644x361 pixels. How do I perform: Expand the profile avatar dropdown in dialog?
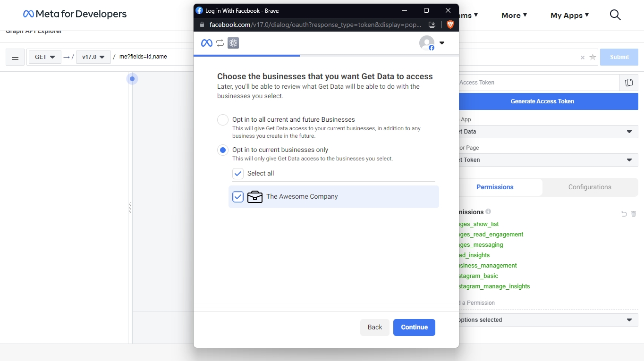tap(441, 43)
